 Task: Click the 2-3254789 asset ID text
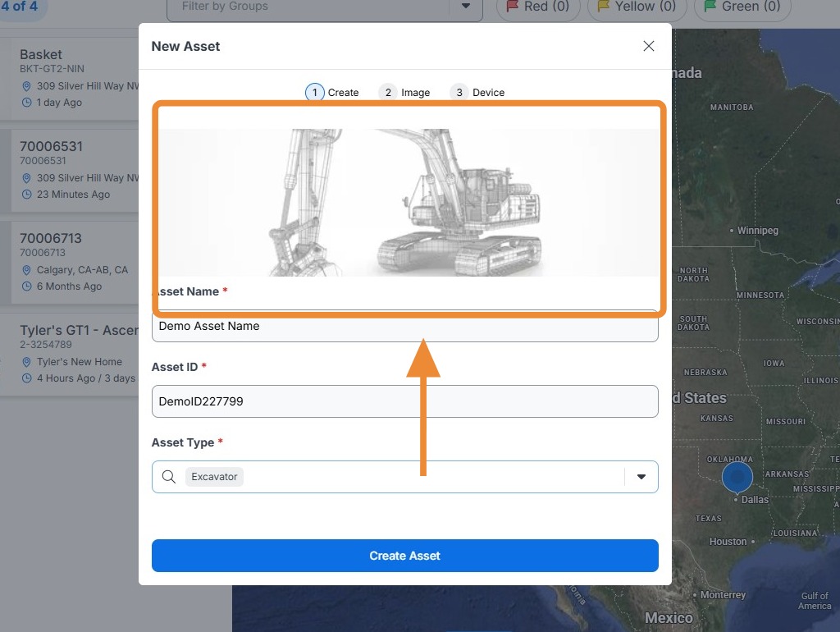coord(46,345)
